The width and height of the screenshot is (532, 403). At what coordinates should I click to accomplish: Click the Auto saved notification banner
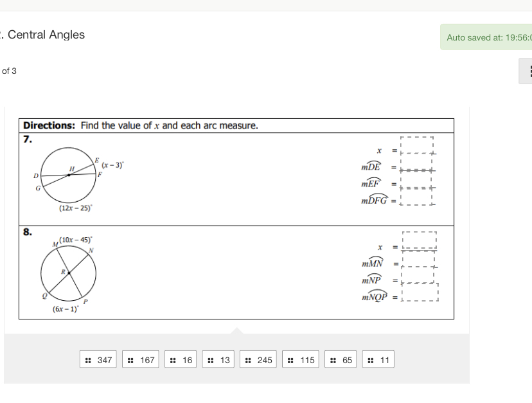point(486,37)
